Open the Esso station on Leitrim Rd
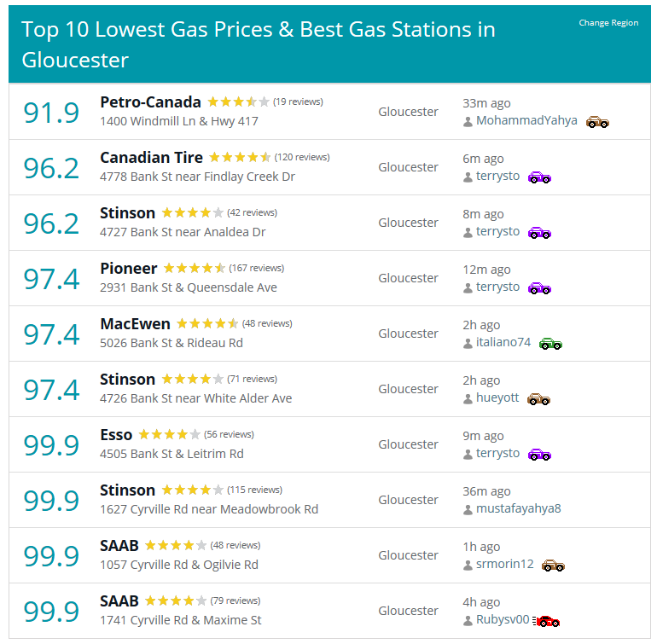The image size is (657, 644). [116, 434]
